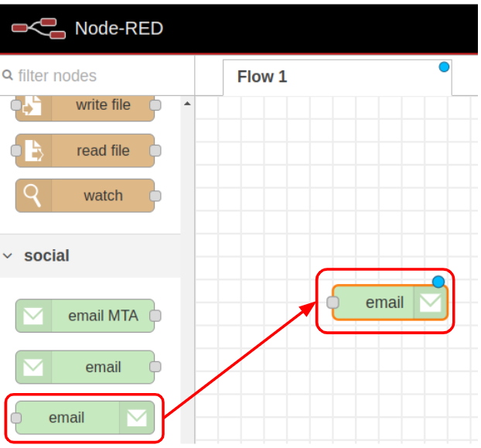Click the read file node icon
The height and width of the screenshot is (448, 481).
pos(33,151)
